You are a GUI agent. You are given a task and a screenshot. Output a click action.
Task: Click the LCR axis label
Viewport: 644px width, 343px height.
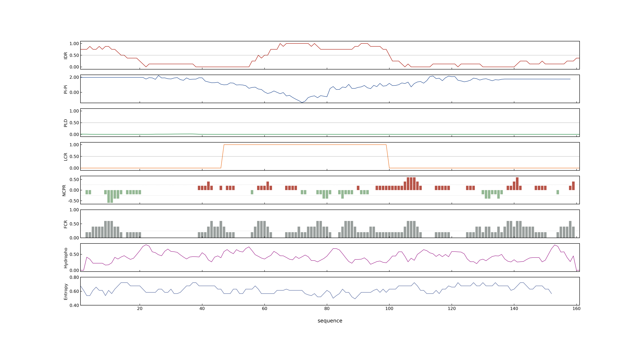66,157
